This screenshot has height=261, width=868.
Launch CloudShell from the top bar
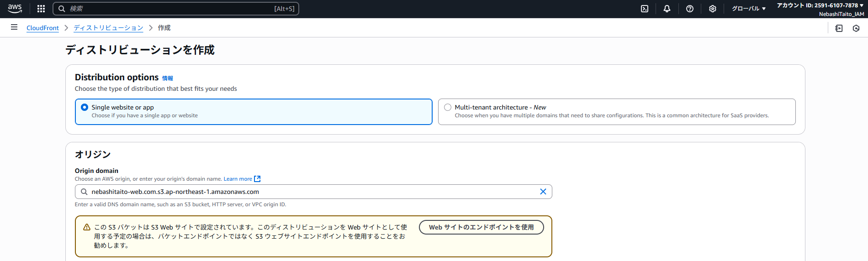click(x=645, y=9)
